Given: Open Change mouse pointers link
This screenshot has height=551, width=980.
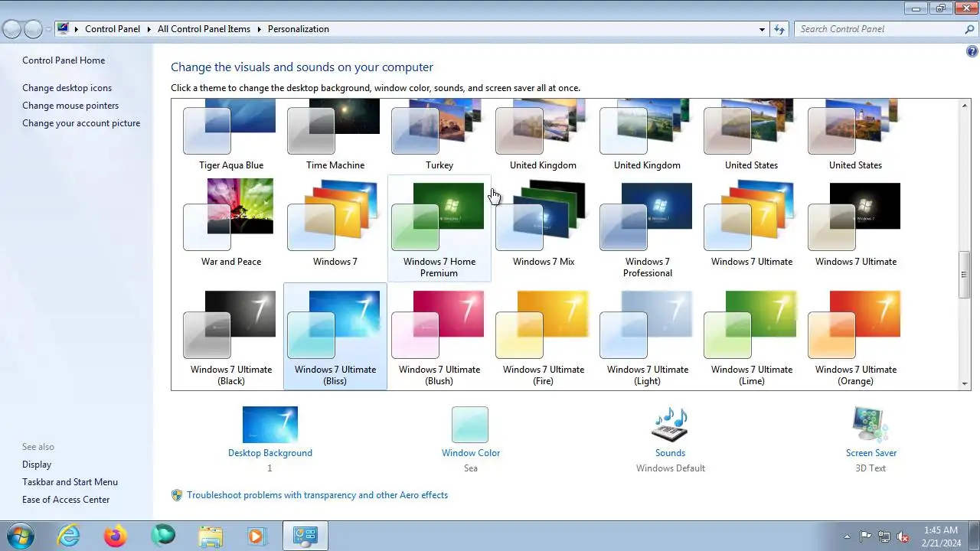Looking at the screenshot, I should (70, 106).
